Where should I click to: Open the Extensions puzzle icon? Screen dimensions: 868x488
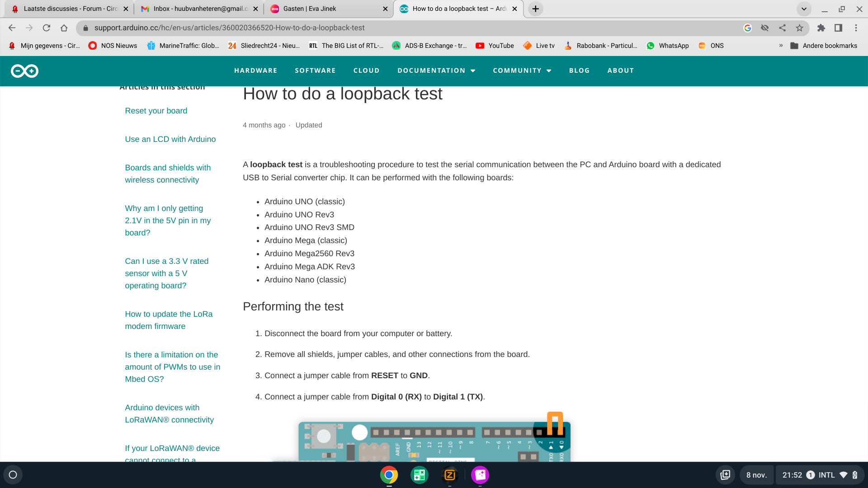coord(821,28)
